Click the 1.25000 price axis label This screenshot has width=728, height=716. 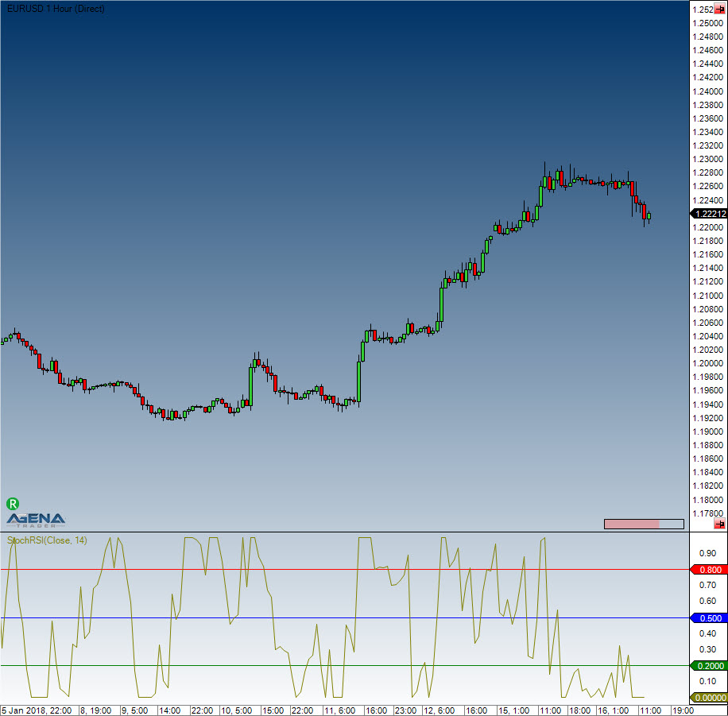pyautogui.click(x=707, y=23)
